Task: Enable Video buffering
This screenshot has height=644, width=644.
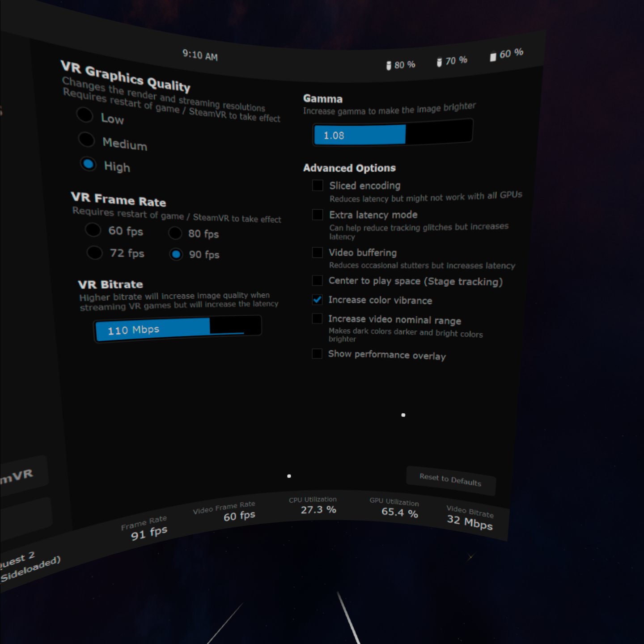Action: tap(317, 253)
